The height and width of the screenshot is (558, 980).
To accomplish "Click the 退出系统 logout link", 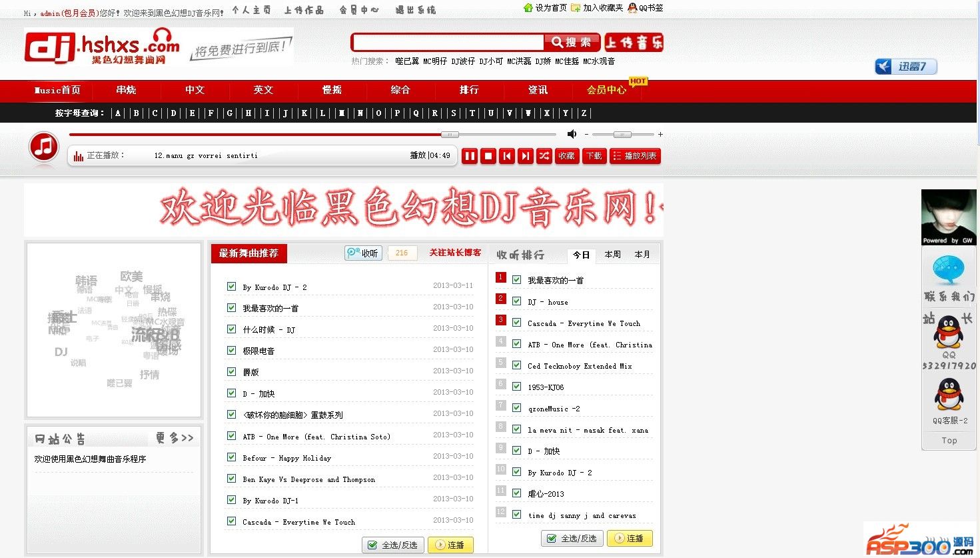I will click(x=415, y=10).
